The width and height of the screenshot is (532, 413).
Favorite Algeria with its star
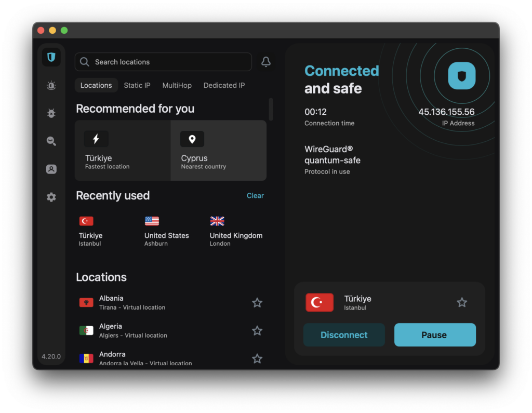click(x=257, y=330)
